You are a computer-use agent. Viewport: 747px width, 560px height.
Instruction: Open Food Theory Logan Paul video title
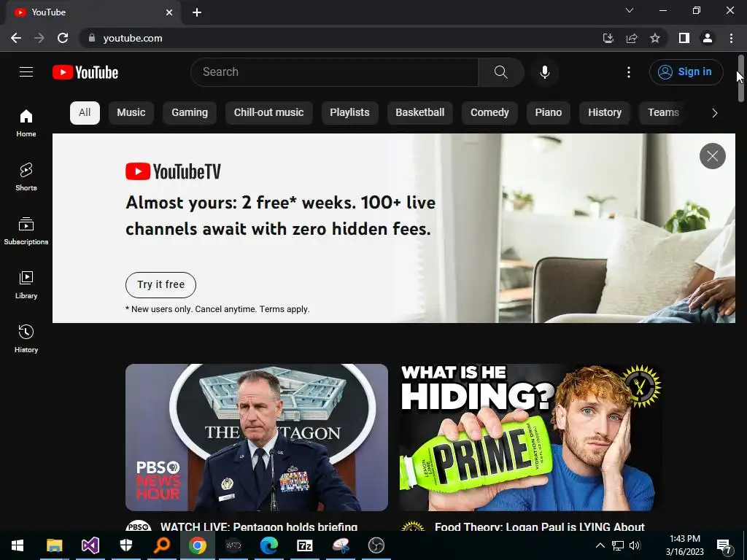click(539, 526)
